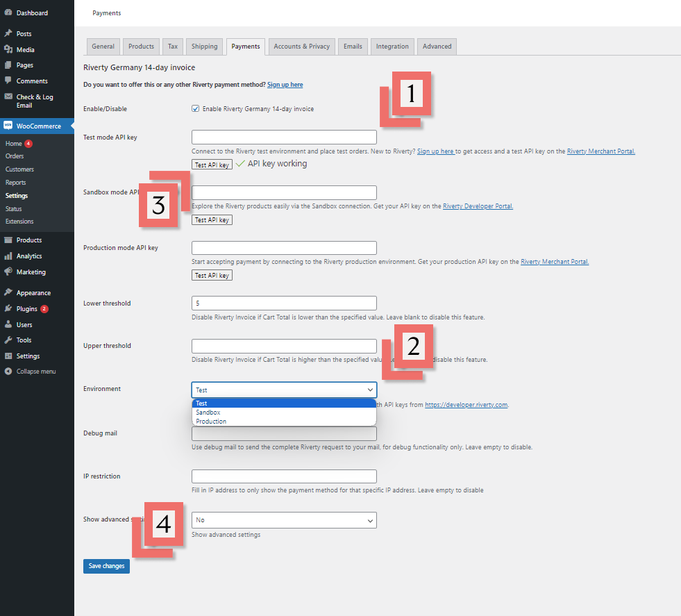
Task: Go to Accounts & Privacy tab
Action: [x=301, y=47]
